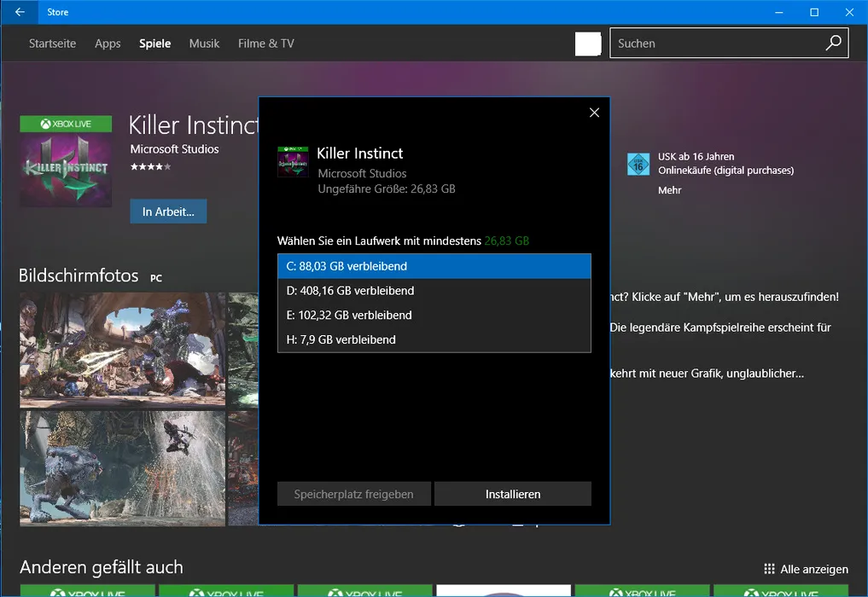Click the search magnifier icon
Screen dimensions: 868x597
click(833, 43)
